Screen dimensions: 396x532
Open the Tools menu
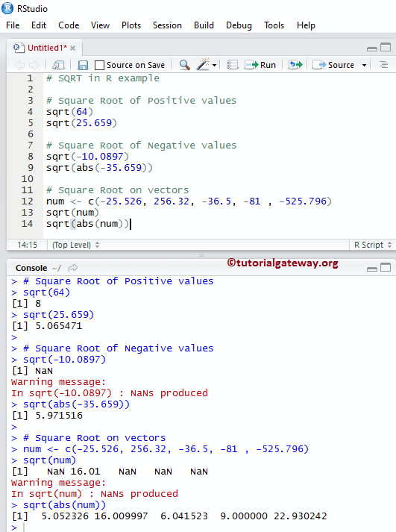click(274, 25)
